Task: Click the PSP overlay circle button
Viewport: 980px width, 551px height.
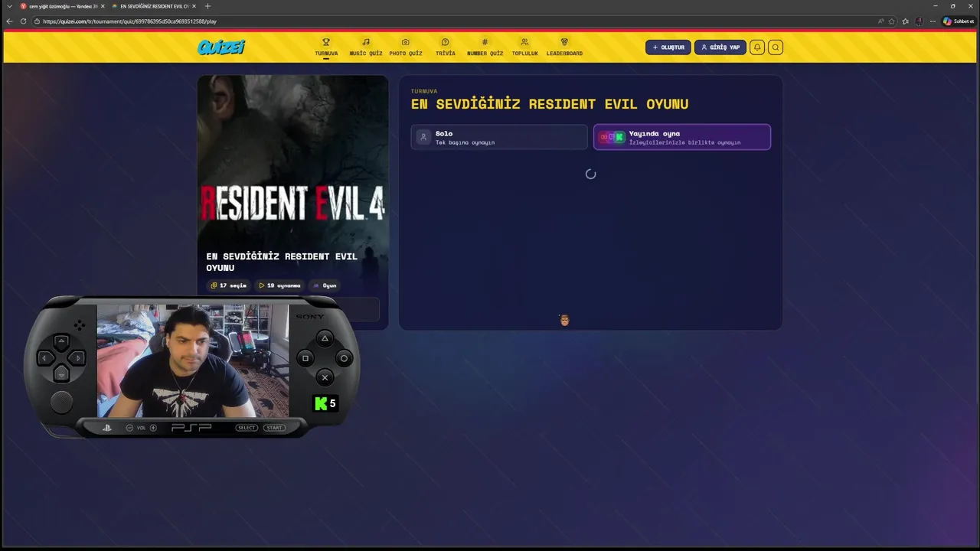Action: pyautogui.click(x=344, y=358)
